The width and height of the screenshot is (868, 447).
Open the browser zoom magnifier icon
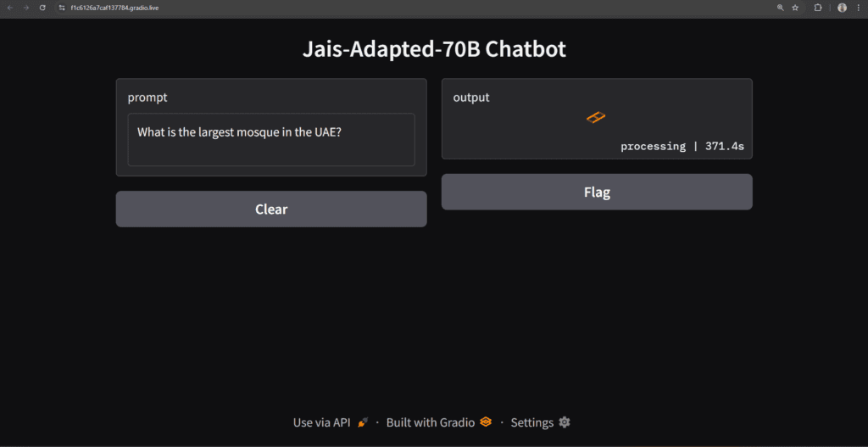pos(780,8)
